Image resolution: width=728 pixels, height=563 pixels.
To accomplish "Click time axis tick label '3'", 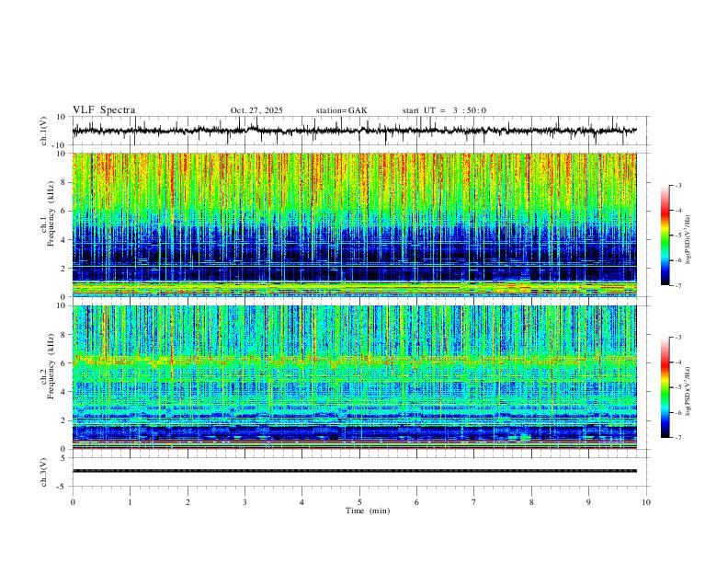I will tap(245, 502).
